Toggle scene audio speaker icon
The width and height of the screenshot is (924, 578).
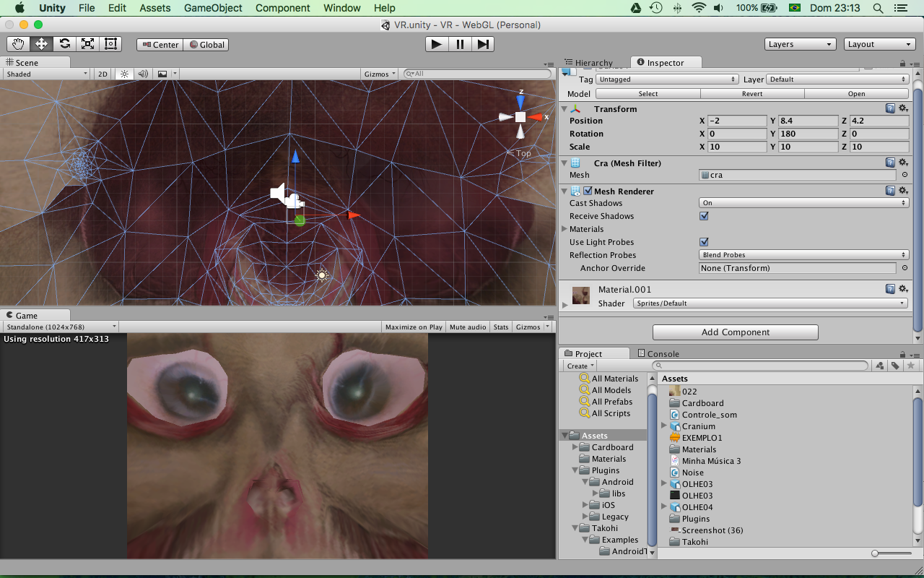coord(143,74)
